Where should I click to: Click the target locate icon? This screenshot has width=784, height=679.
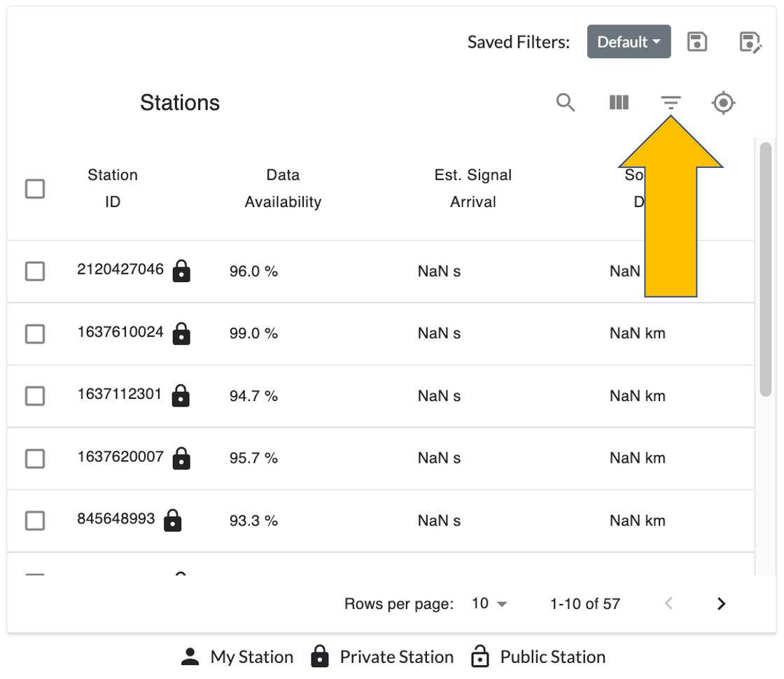coord(723,104)
